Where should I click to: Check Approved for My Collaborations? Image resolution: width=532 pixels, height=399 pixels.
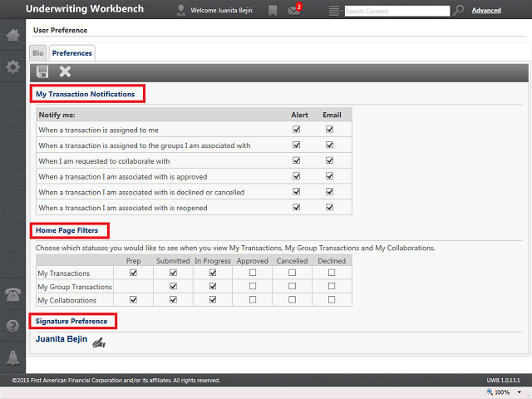(253, 299)
